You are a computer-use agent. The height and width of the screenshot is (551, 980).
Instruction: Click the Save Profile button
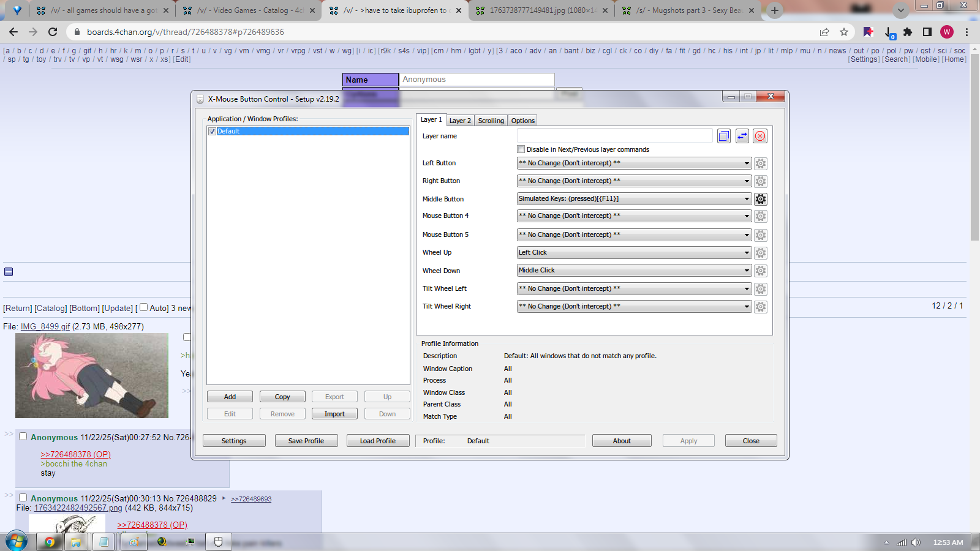(306, 441)
